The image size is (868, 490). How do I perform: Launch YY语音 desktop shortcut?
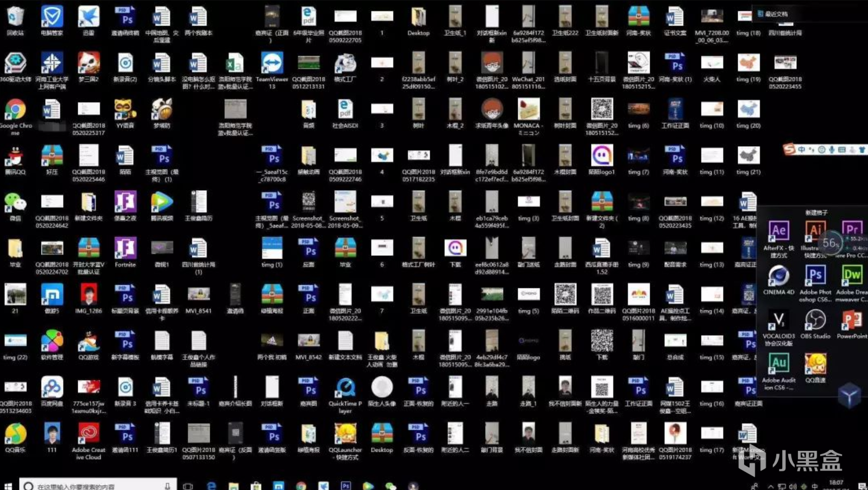pos(125,113)
